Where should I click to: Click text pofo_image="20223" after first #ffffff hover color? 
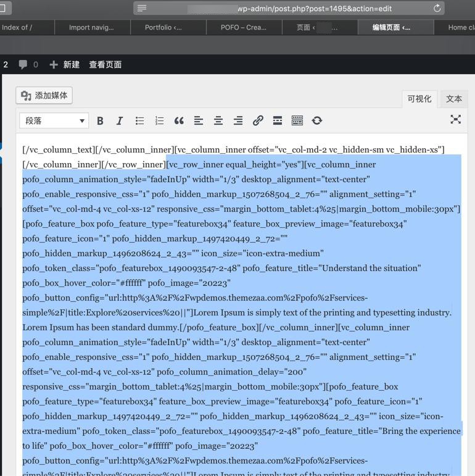tap(189, 283)
